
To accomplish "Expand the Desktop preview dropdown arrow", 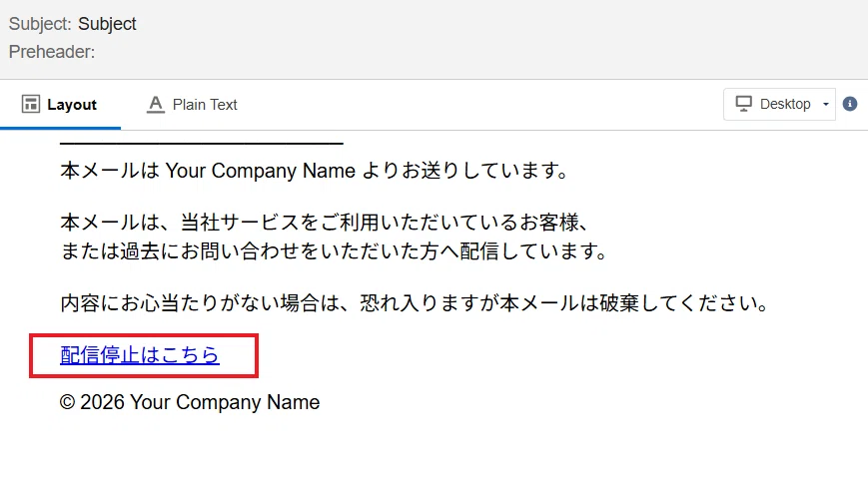I will pos(825,104).
